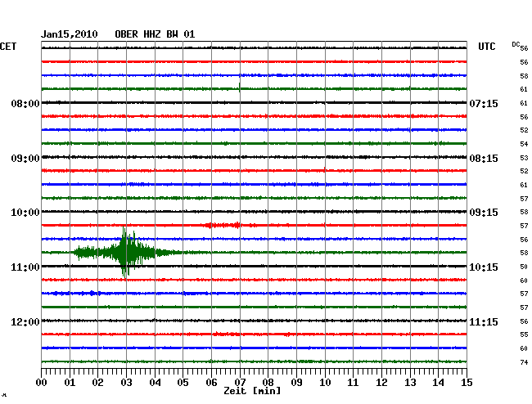Select the DC value 50
The height and width of the screenshot is (404, 532).
pos(524,267)
